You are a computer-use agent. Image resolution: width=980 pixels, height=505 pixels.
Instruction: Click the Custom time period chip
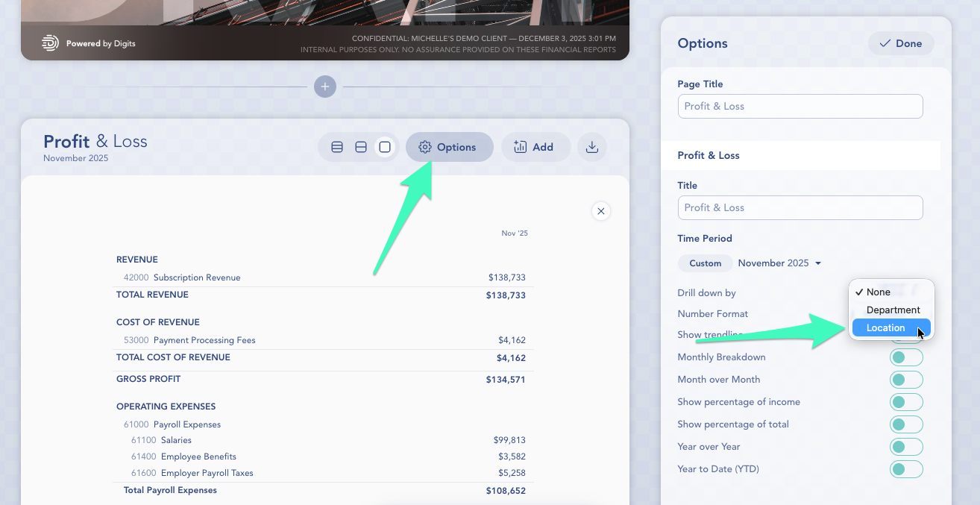(x=705, y=263)
